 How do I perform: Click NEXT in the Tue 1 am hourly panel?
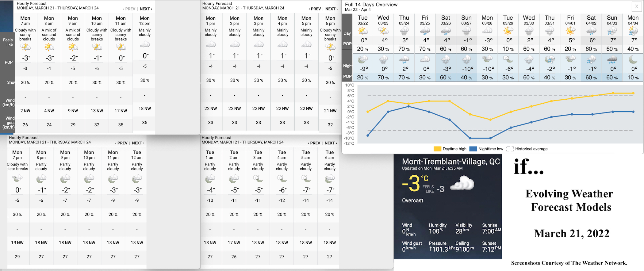[331, 143]
